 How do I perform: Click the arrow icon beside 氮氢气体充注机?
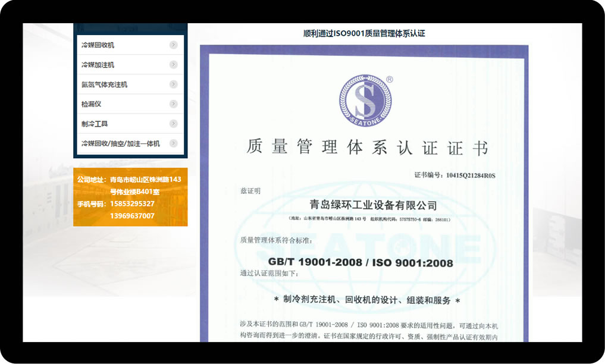[x=174, y=84]
